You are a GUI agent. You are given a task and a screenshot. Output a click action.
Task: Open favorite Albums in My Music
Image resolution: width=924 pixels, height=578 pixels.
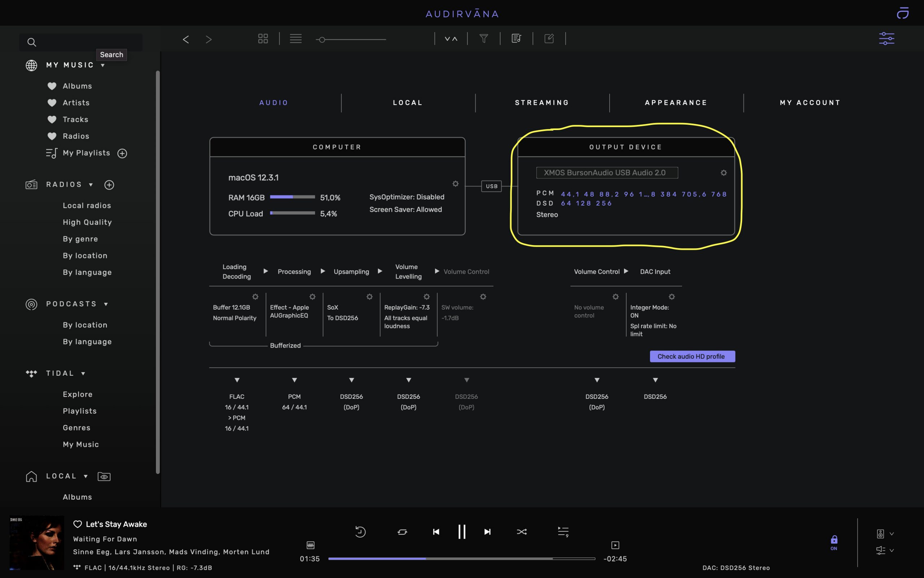click(77, 86)
